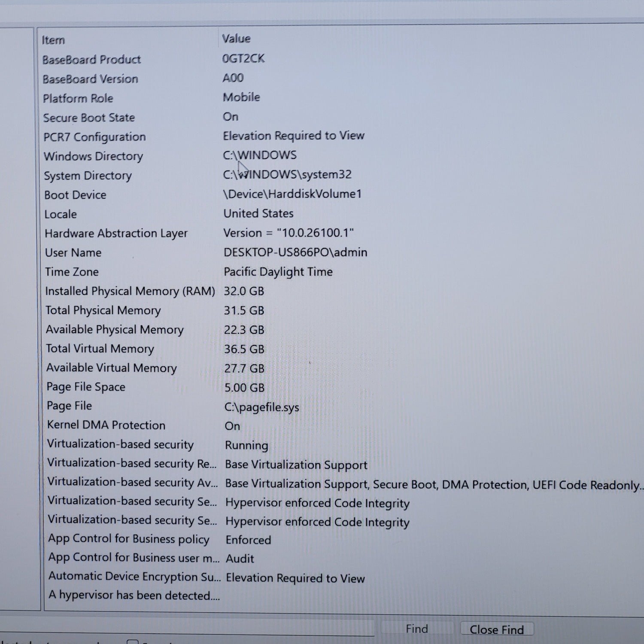This screenshot has width=644, height=644.
Task: Select the Kernel DMA Protection row
Action: pyautogui.click(x=106, y=425)
